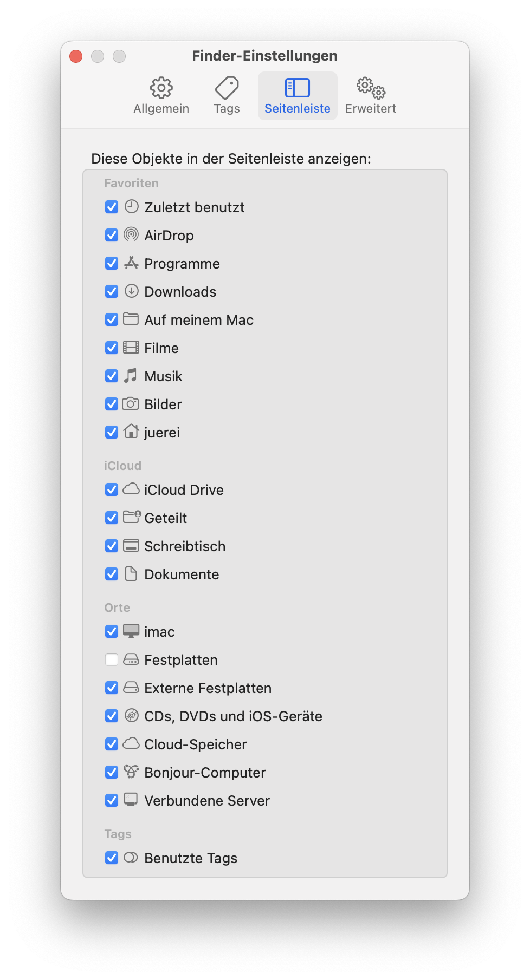This screenshot has height=980, width=530.
Task: Click the iCloud Drive cloud icon
Action: [x=131, y=489]
